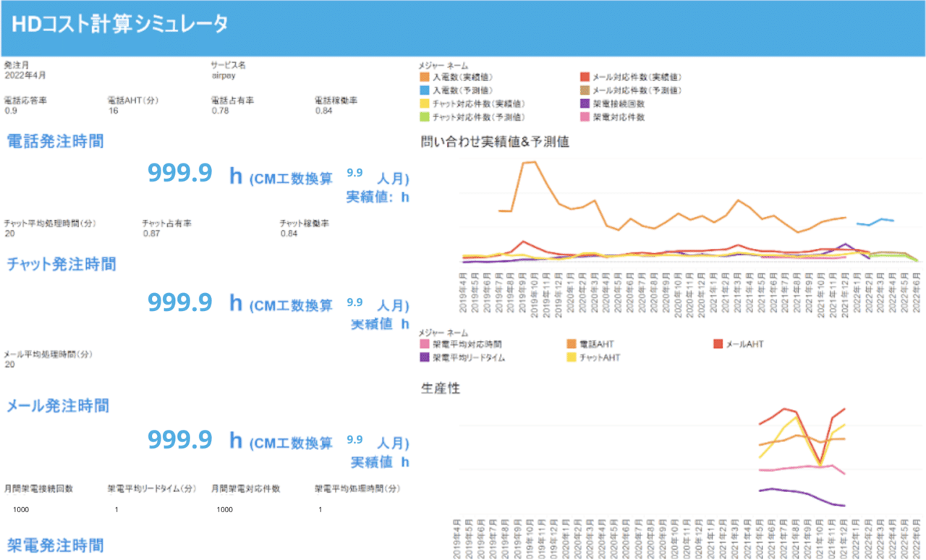
Task: Click the orange 電話AHT legend swatch
Action: coord(573,344)
